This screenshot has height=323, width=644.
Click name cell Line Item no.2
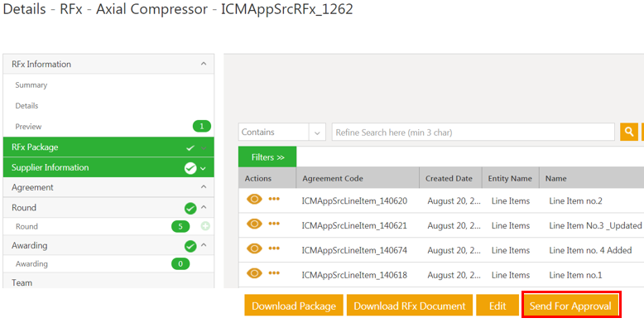pos(575,201)
